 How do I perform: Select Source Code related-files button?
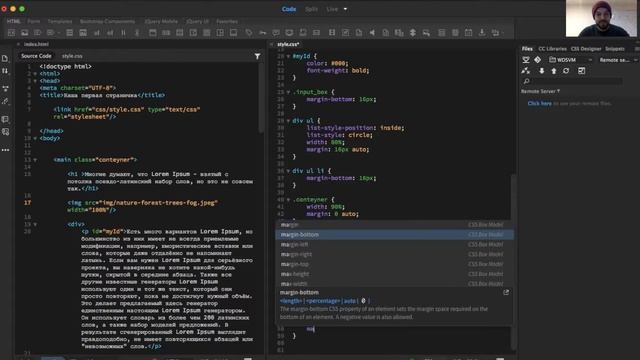click(x=36, y=56)
